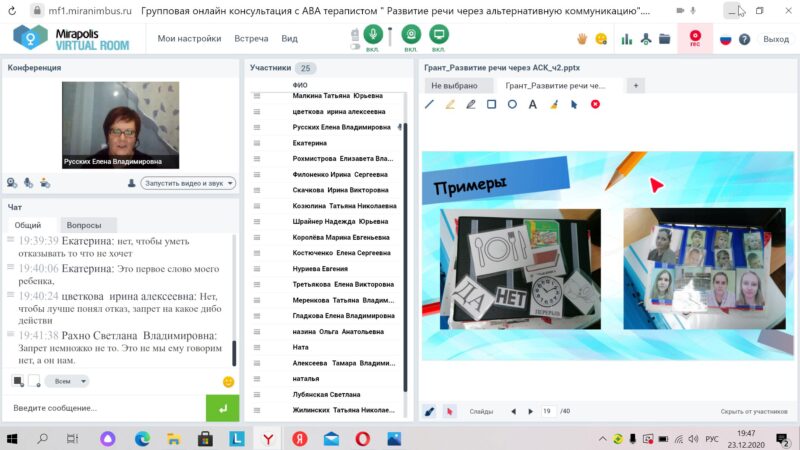800x450 pixels.
Task: Open the chat emoji smiley picker
Action: [x=228, y=382]
